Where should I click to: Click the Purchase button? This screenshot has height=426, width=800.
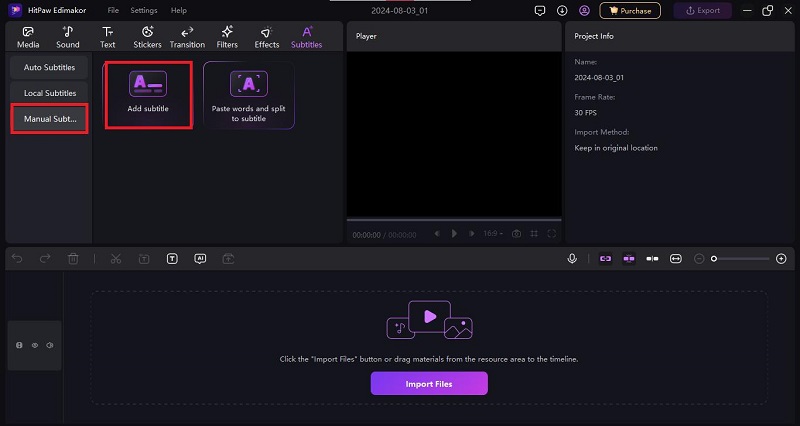(x=629, y=11)
